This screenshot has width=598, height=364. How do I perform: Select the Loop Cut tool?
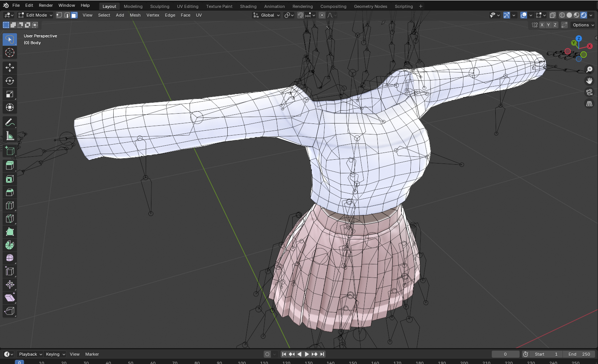click(x=10, y=205)
